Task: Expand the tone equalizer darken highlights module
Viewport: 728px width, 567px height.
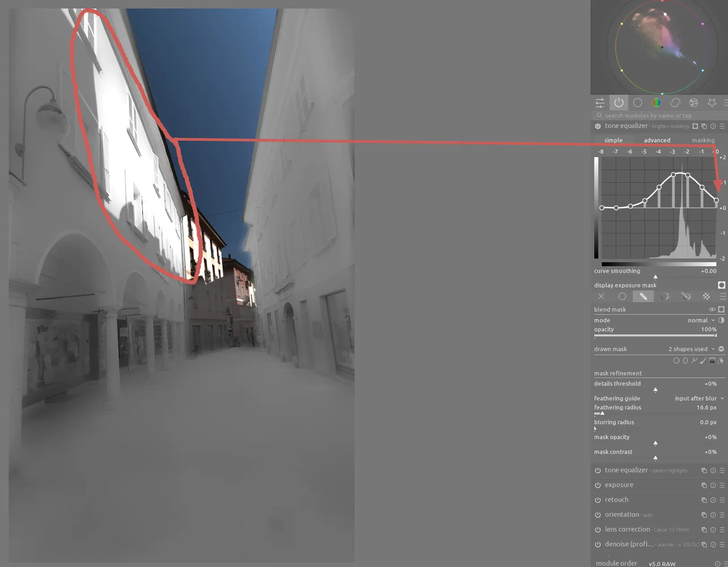Action: point(626,470)
